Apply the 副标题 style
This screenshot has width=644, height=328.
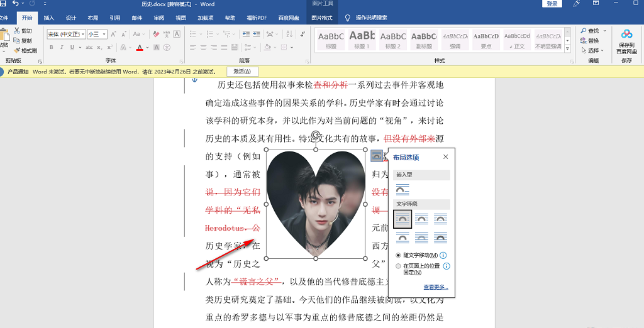click(x=424, y=40)
